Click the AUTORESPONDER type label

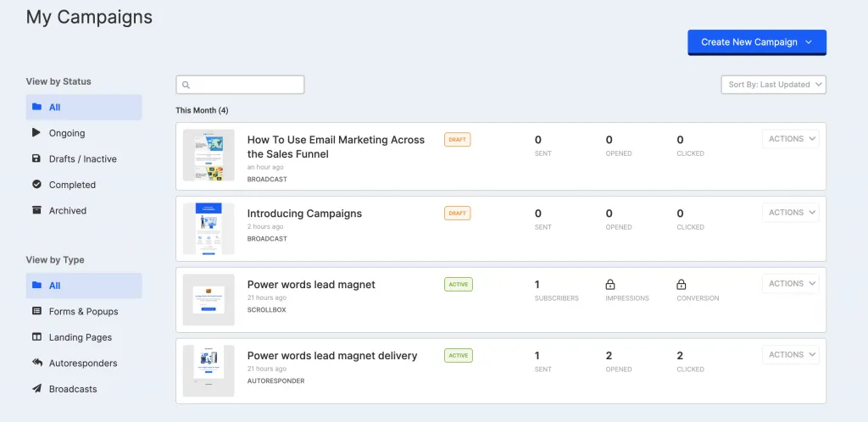pos(275,380)
